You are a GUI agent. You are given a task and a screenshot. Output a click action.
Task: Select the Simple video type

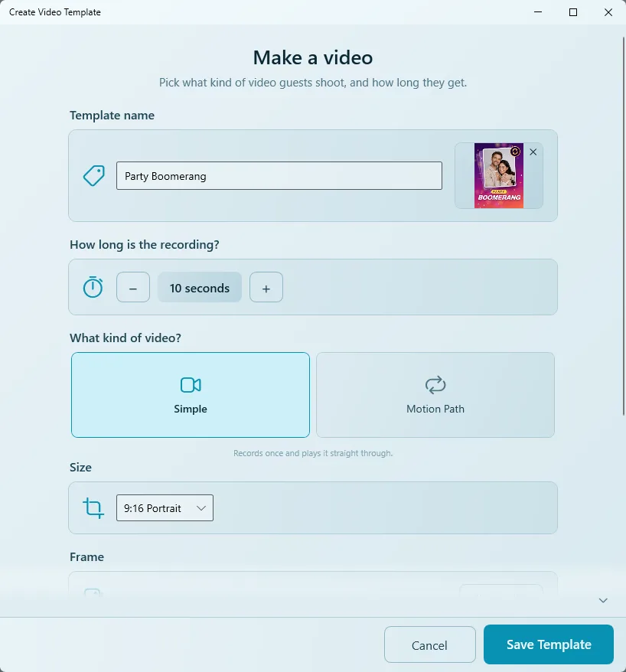click(191, 395)
